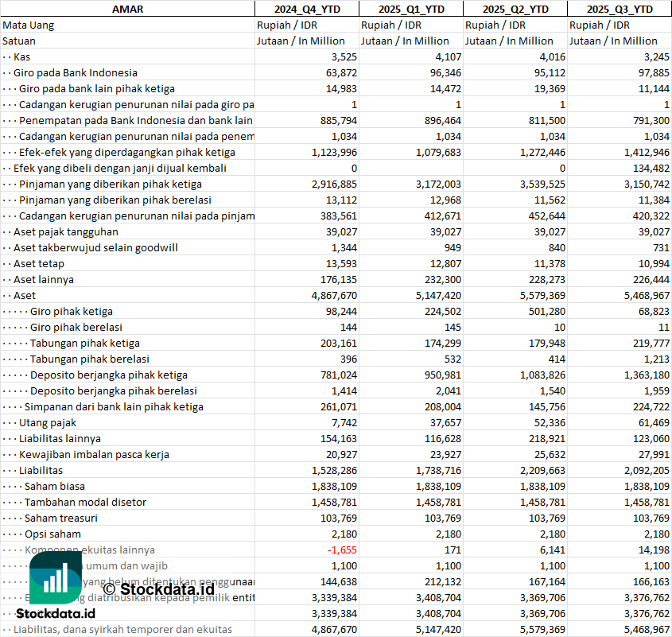Select Aset tetap row label
The height and width of the screenshot is (637, 672).
coord(39,264)
